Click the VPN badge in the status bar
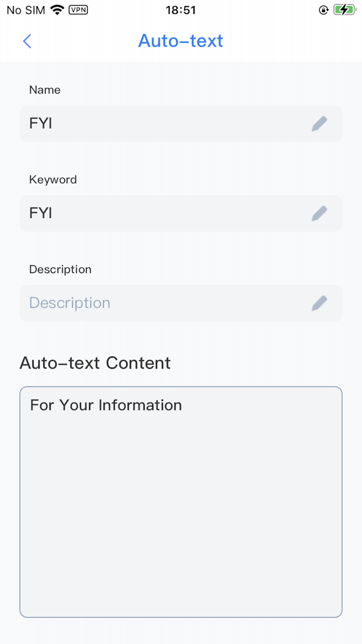 pos(78,9)
